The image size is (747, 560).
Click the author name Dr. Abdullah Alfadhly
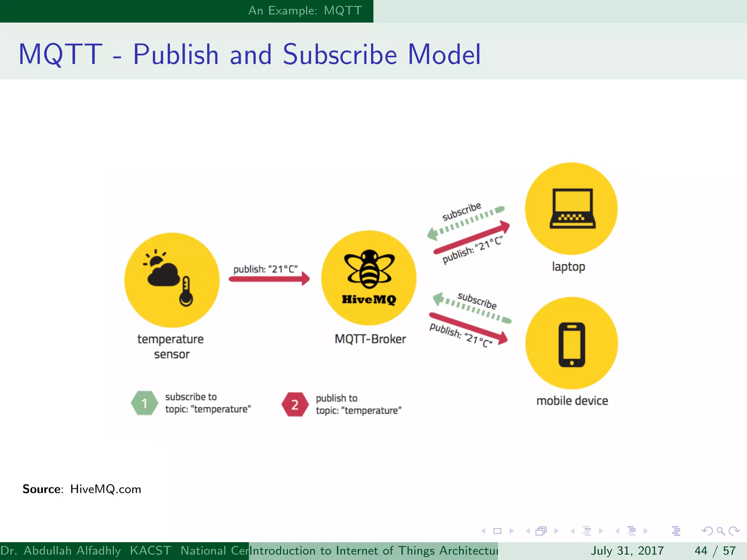[61, 551]
